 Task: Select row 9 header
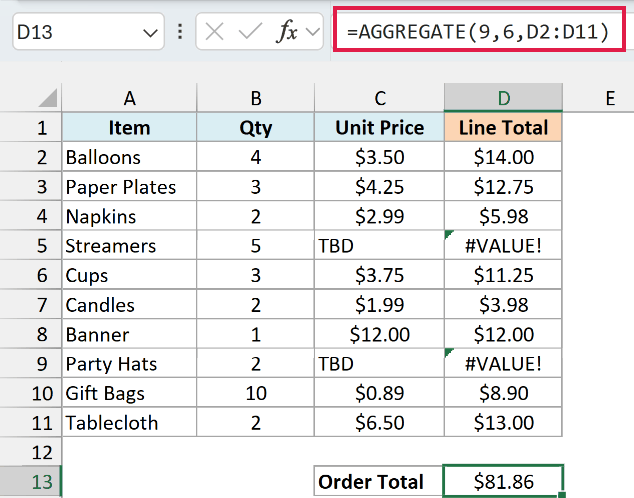click(31, 363)
